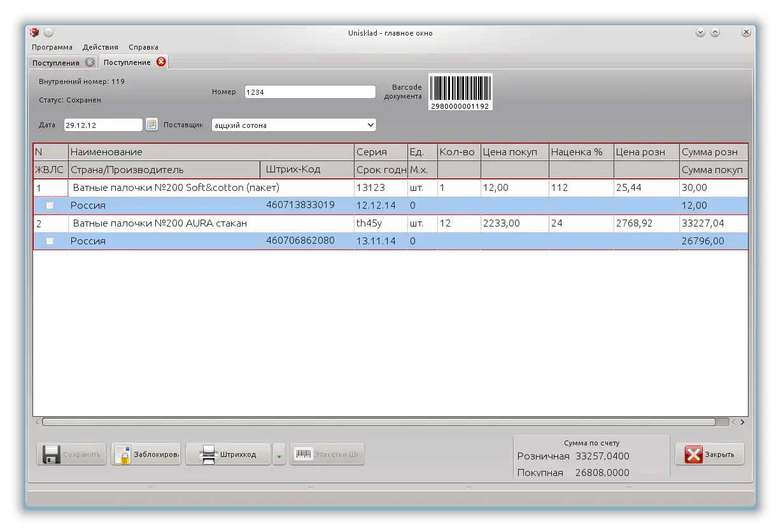Click the retail sum cell 33227,04
Image resolution: width=781 pixels, height=532 pixels.
click(714, 224)
